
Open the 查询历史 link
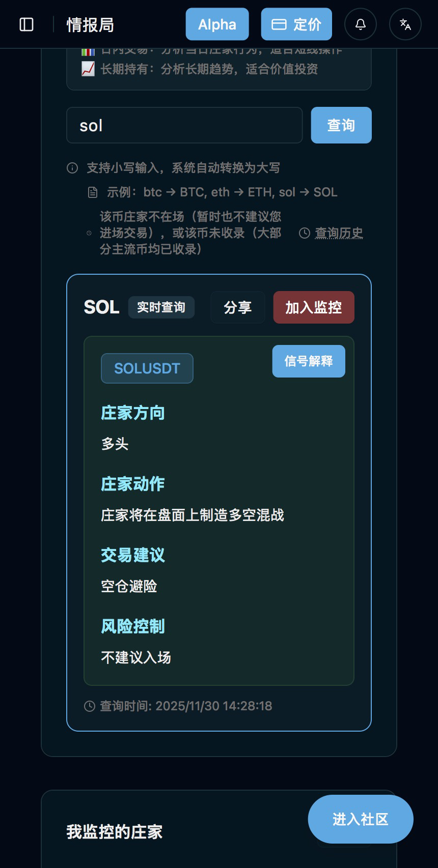[x=339, y=233]
